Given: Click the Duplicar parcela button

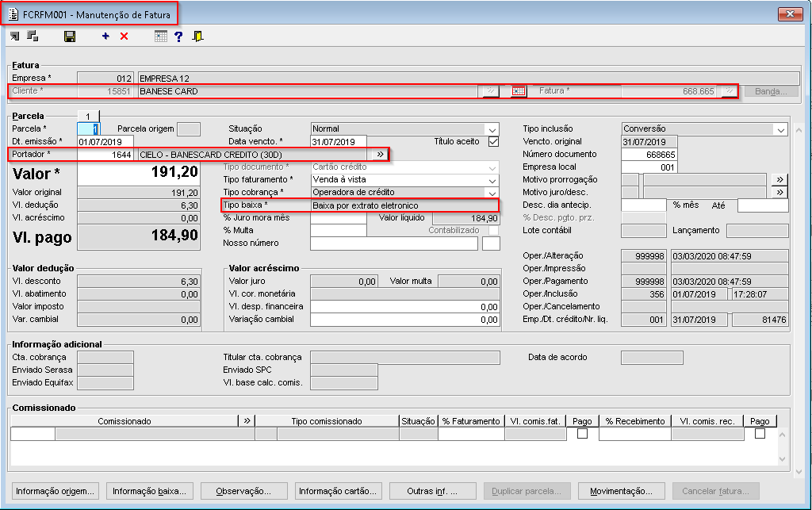Looking at the screenshot, I should [527, 491].
